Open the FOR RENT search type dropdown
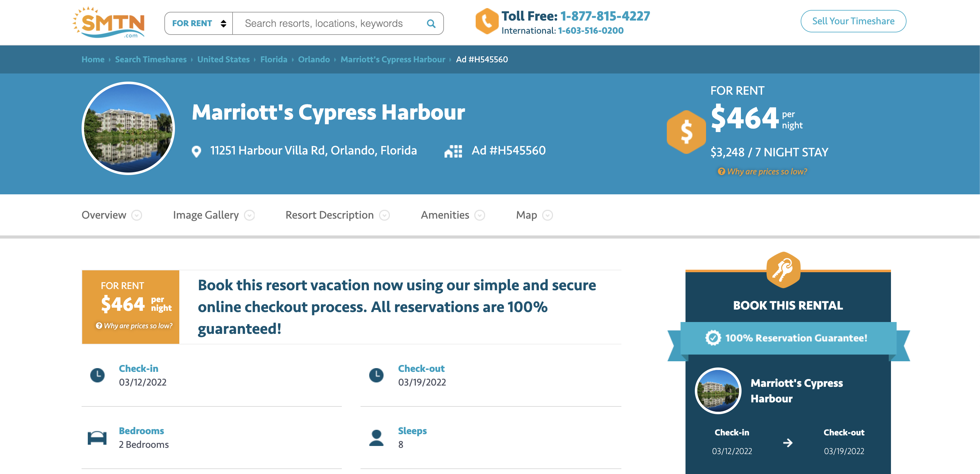 click(x=199, y=23)
